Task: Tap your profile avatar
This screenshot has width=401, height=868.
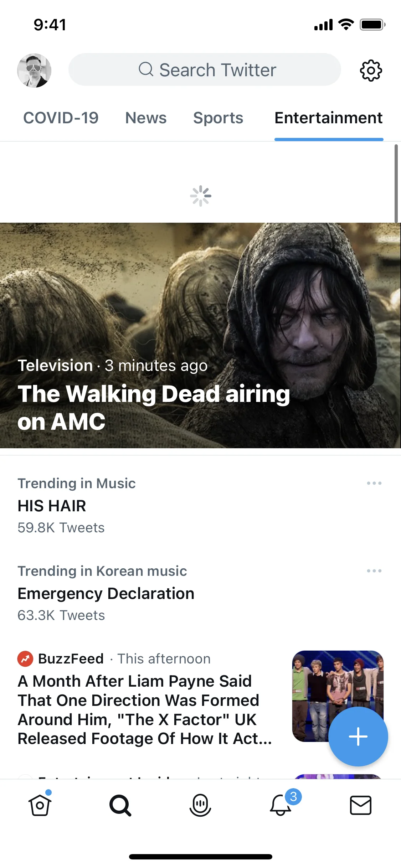Action: coord(34,70)
